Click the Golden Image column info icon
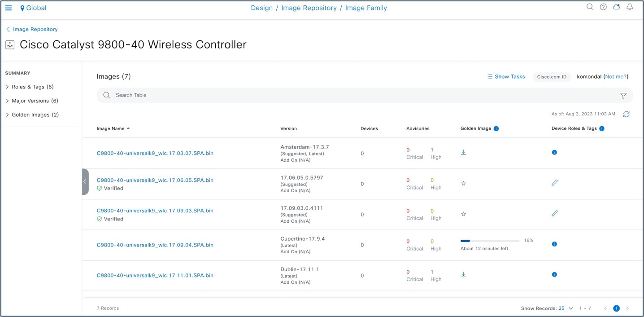 pyautogui.click(x=496, y=128)
